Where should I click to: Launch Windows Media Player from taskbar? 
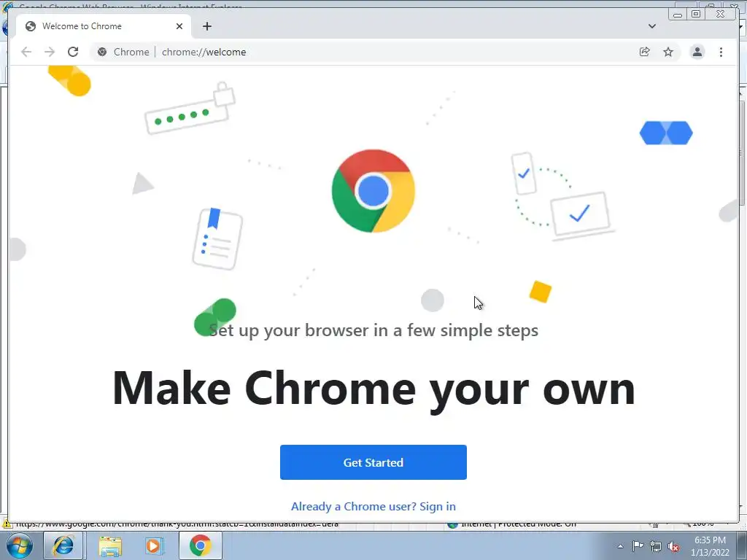153,545
